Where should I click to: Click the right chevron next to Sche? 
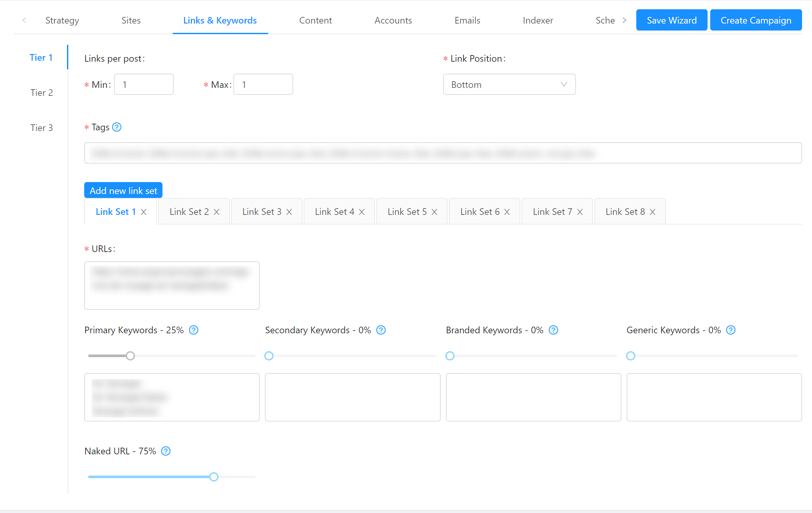click(x=625, y=20)
